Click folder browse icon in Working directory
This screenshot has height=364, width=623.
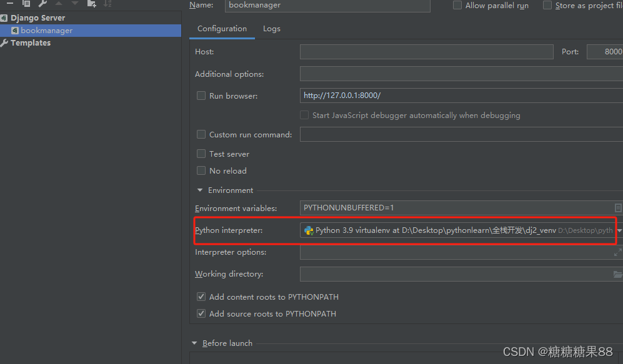point(617,274)
